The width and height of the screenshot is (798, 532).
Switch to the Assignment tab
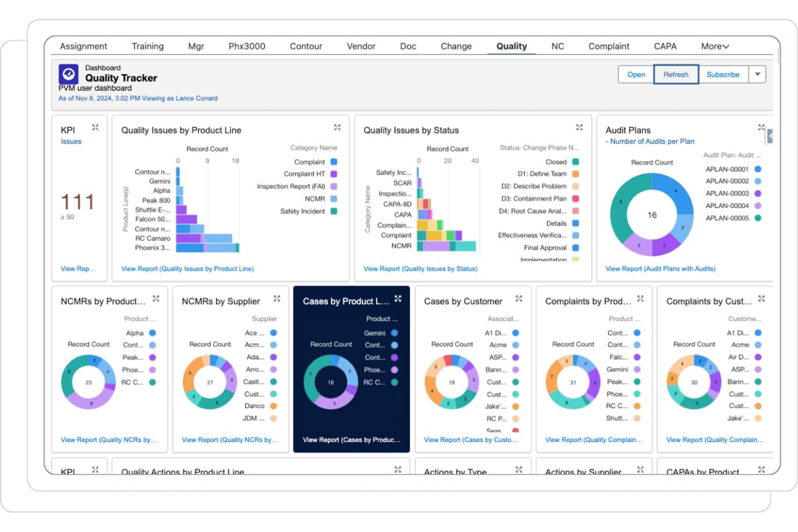point(84,46)
